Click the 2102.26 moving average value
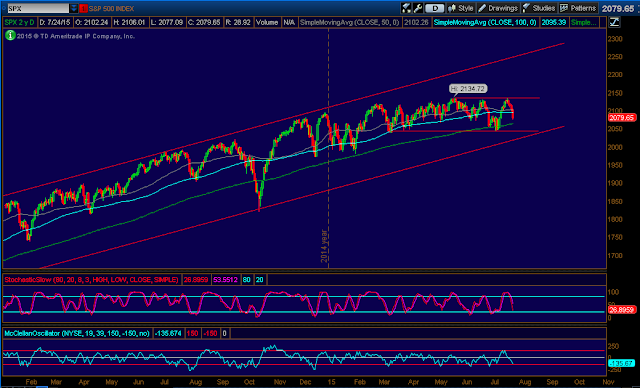640x388 pixels. point(416,22)
